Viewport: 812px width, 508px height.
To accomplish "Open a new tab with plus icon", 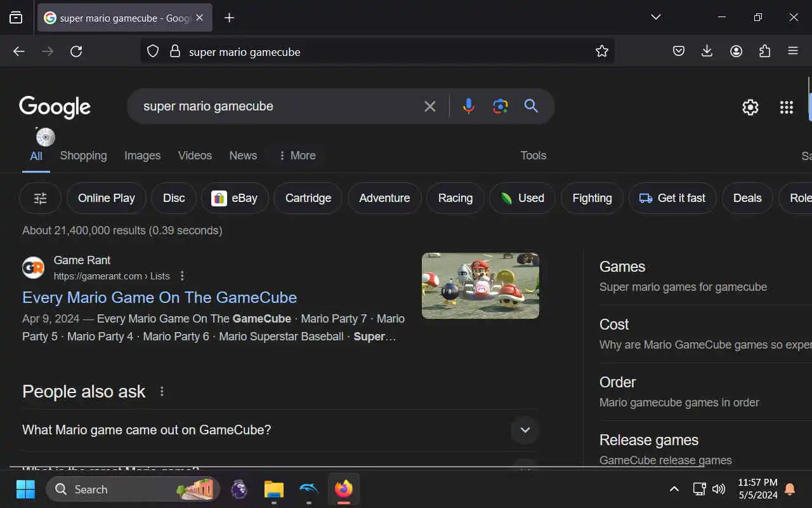I will (230, 18).
